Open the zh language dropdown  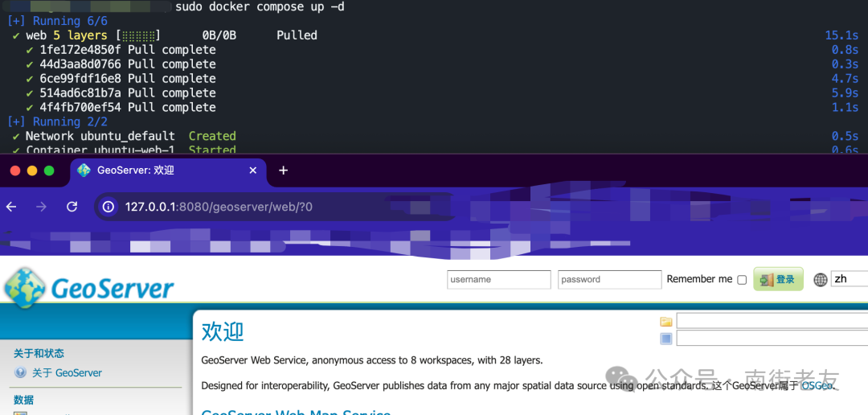[x=850, y=279]
